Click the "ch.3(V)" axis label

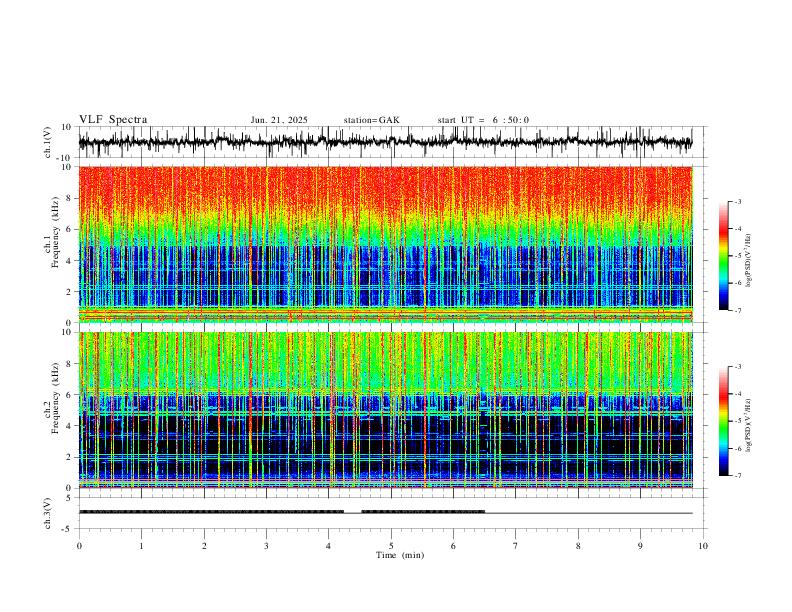coord(48,513)
